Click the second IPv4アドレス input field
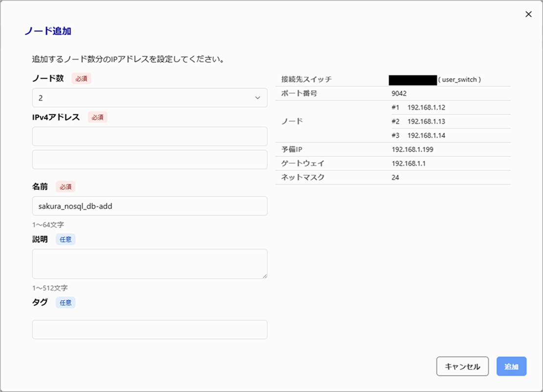Viewport: 543px width, 392px height. coord(149,160)
